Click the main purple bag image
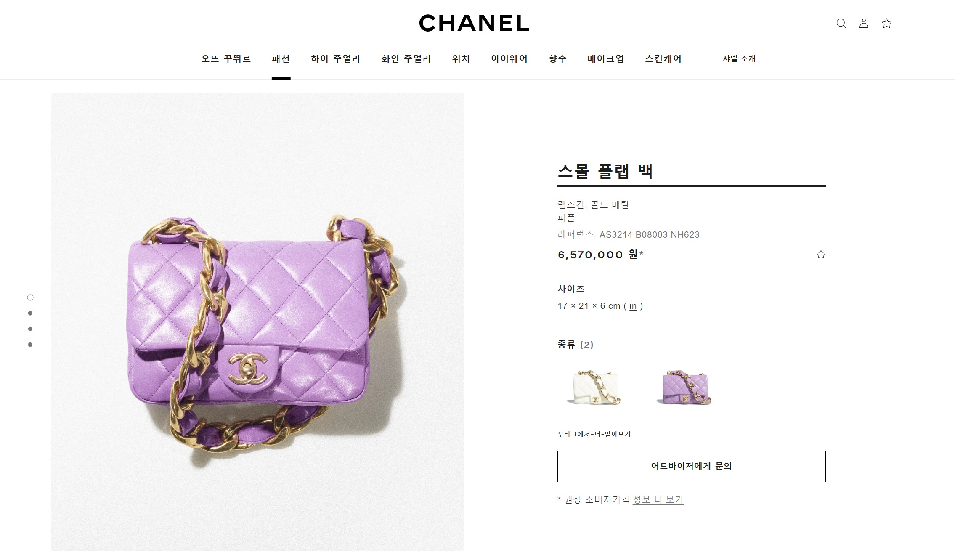 pyautogui.click(x=257, y=322)
